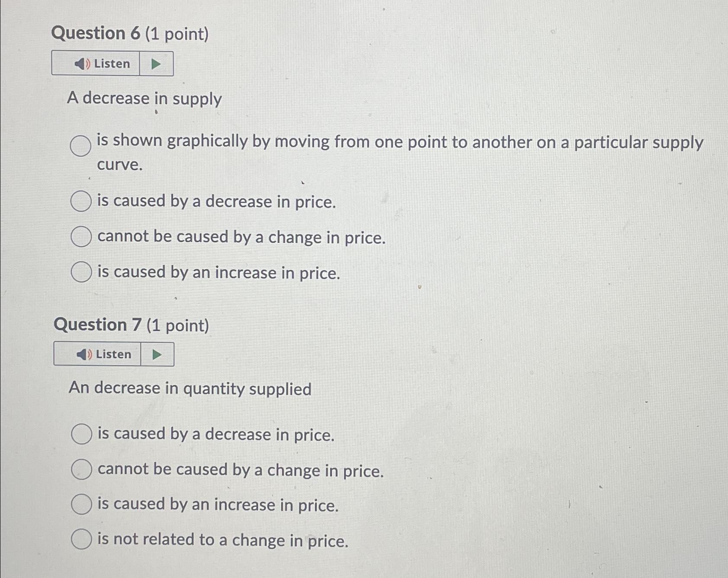Click the prompt text 'An decrease in quantity supplied'
This screenshot has width=728, height=578.
pos(190,388)
